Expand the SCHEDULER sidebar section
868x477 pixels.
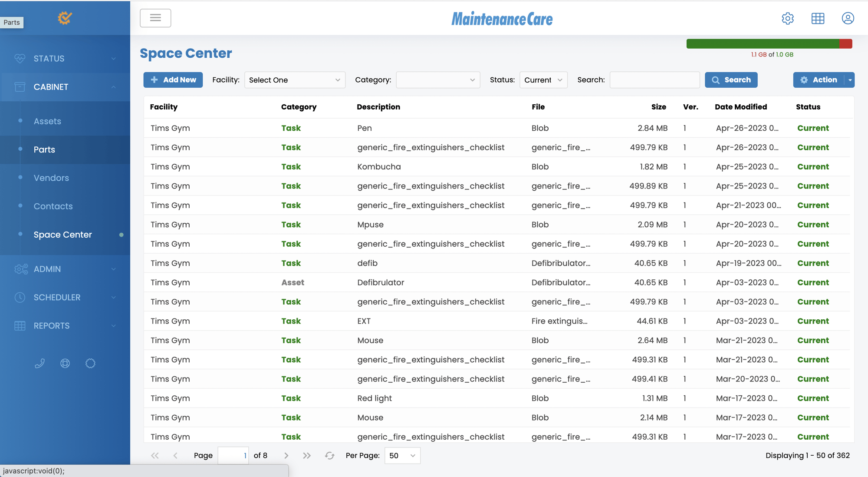[x=65, y=297]
